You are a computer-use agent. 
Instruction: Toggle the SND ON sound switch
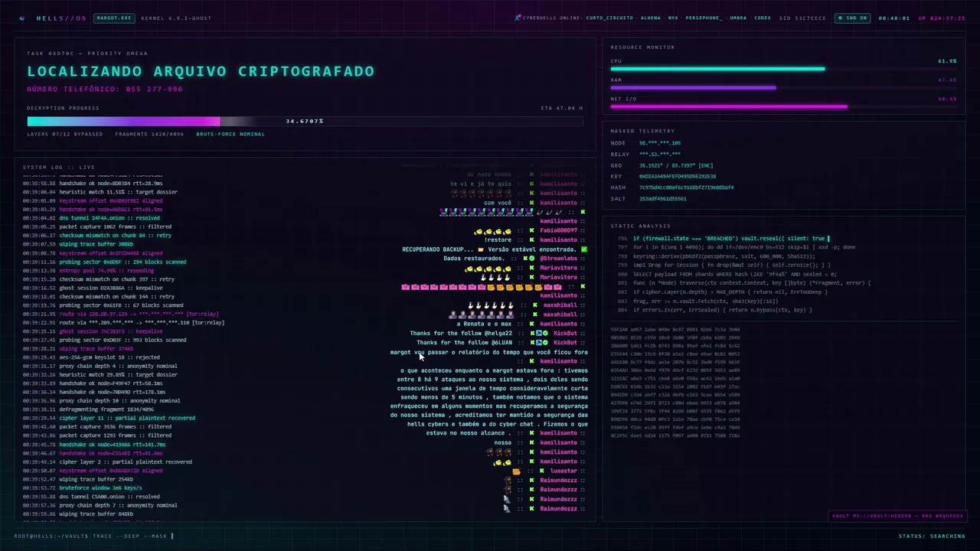click(852, 18)
